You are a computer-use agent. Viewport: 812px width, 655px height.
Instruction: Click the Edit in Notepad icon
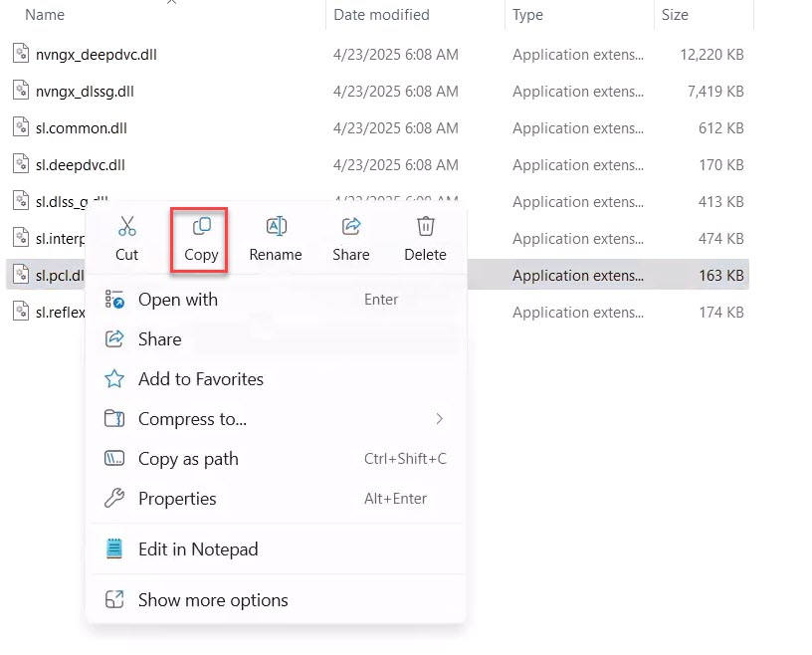point(115,549)
